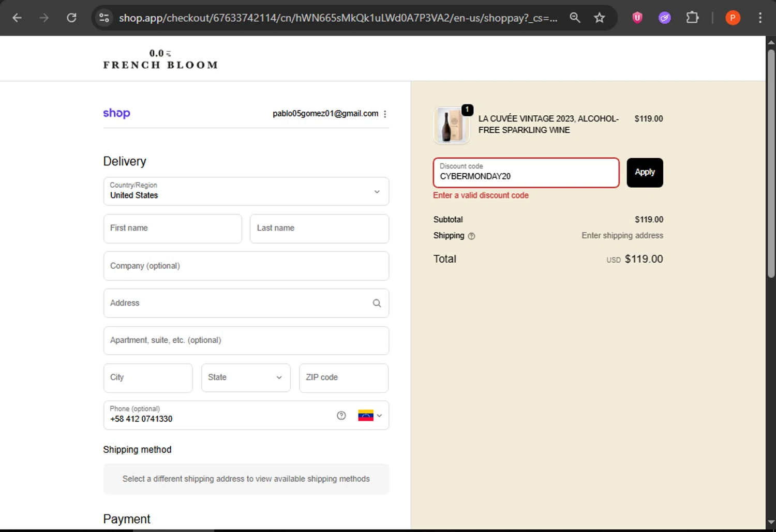Click the Address input field
Viewport: 776px width, 532px height.
pos(246,303)
